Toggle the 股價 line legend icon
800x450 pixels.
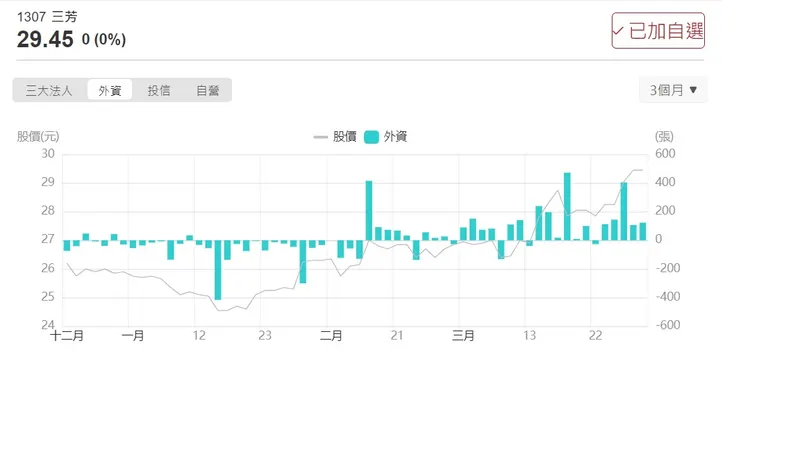pos(320,137)
